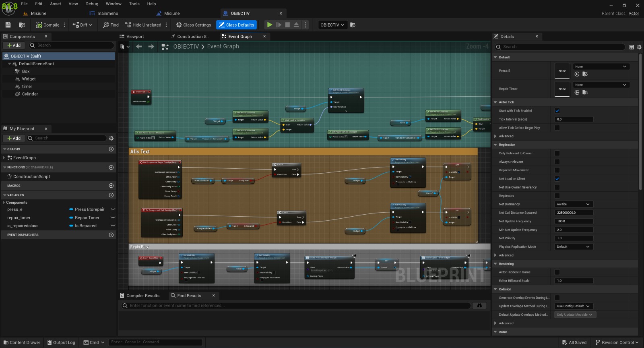The image size is (644, 348).
Task: Use selected asset for Press E
Action: (577, 74)
